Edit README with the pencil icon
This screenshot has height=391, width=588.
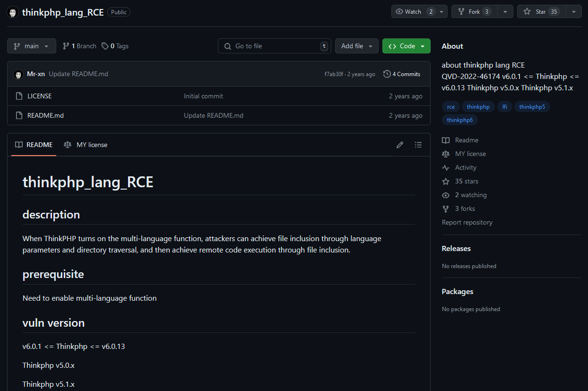coord(400,145)
